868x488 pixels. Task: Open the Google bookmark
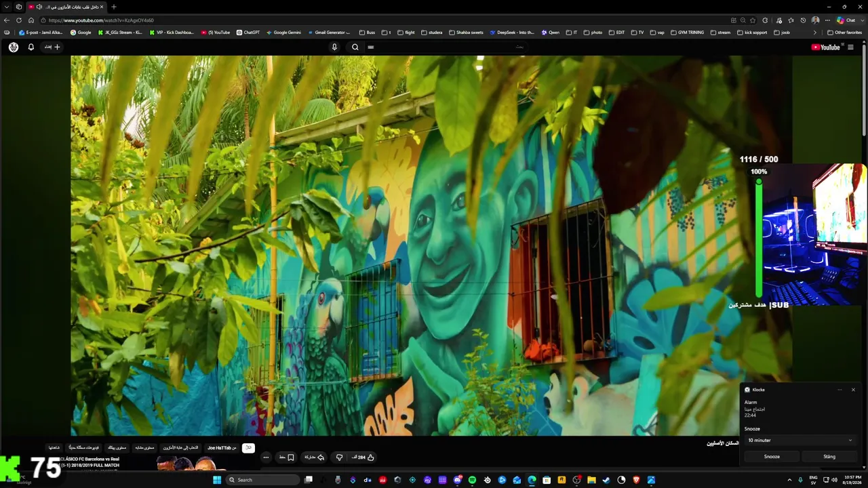pyautogui.click(x=81, y=33)
